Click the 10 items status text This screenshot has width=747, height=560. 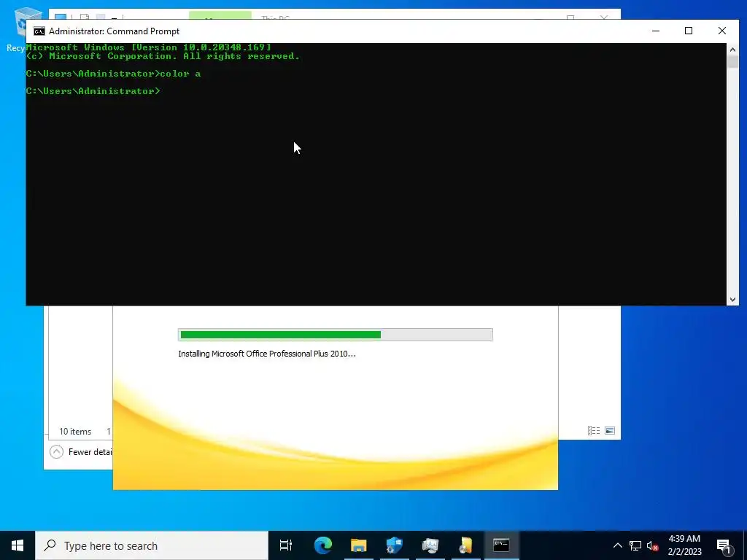75,432
